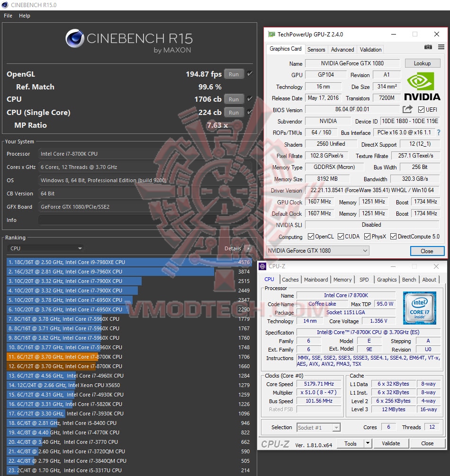
Task: Click the Lookup button in GPU-Z
Action: (x=422, y=63)
